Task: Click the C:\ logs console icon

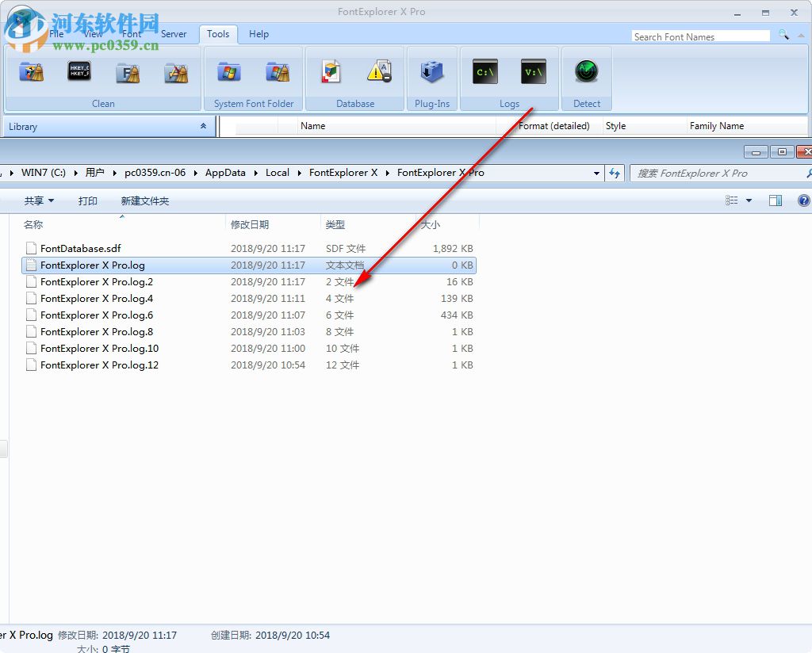Action: click(x=485, y=71)
